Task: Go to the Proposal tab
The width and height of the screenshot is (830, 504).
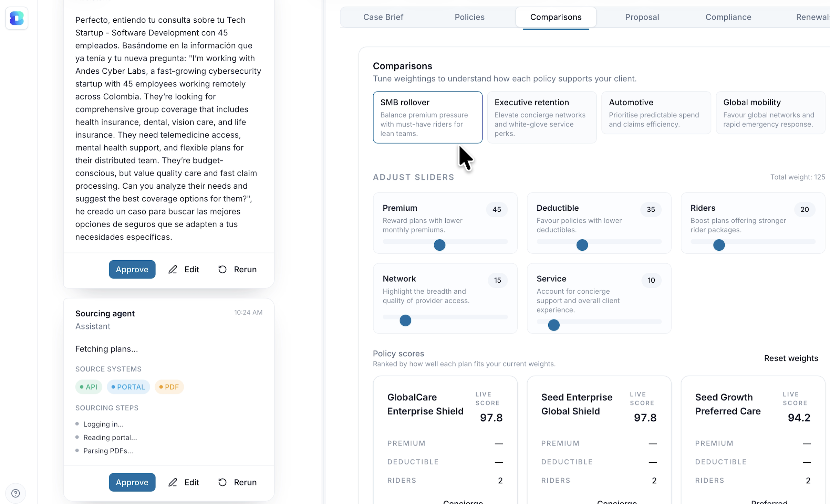Action: [x=642, y=17]
